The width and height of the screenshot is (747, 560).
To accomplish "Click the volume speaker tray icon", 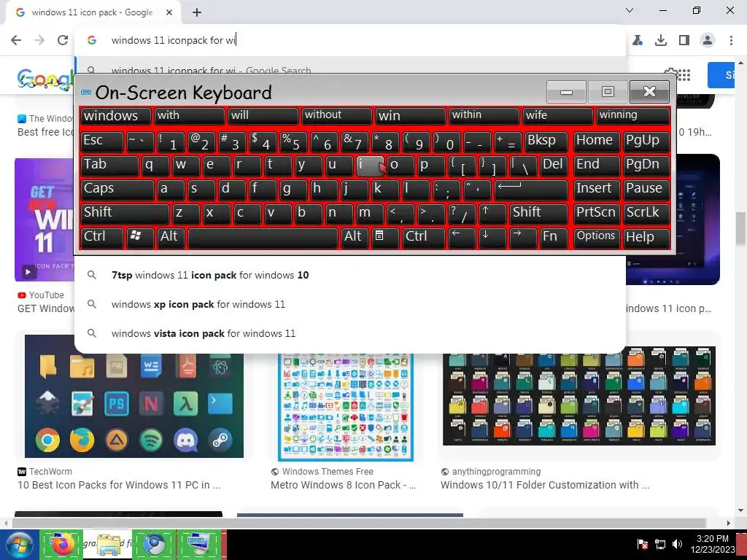I will click(x=677, y=544).
